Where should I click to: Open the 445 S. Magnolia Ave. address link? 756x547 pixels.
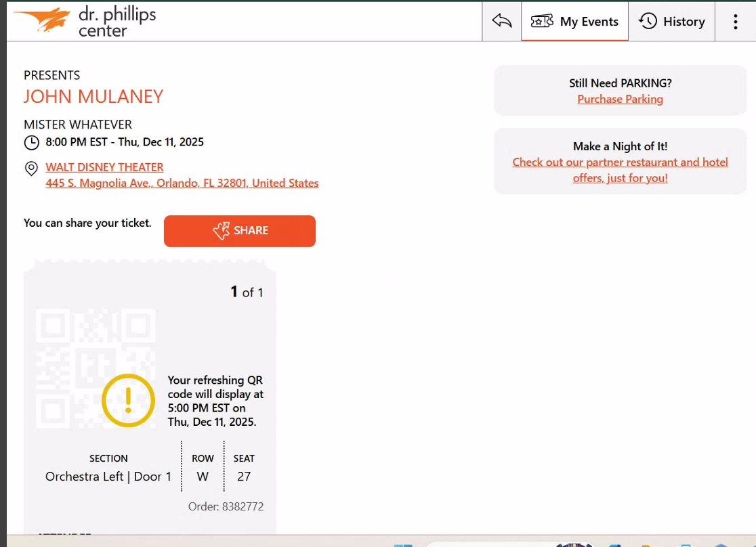[182, 183]
